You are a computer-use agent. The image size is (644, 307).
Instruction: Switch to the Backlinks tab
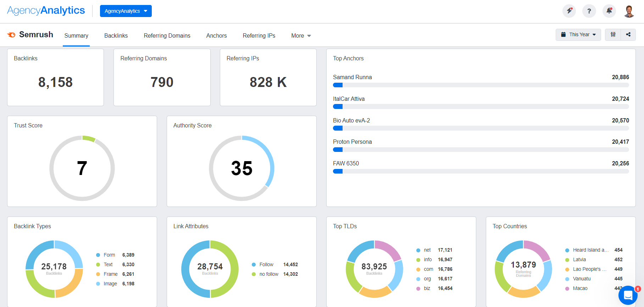point(116,36)
